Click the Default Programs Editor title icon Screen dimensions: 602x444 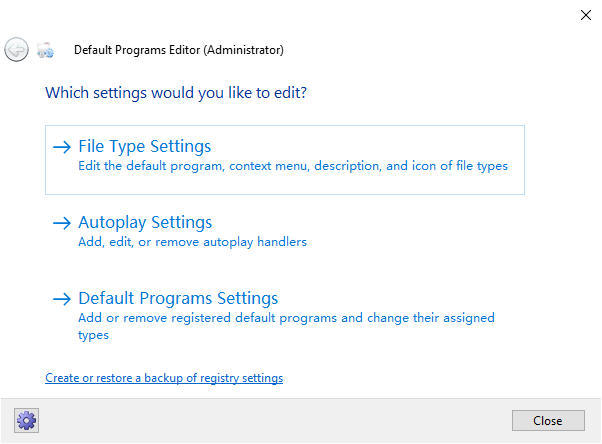click(46, 50)
